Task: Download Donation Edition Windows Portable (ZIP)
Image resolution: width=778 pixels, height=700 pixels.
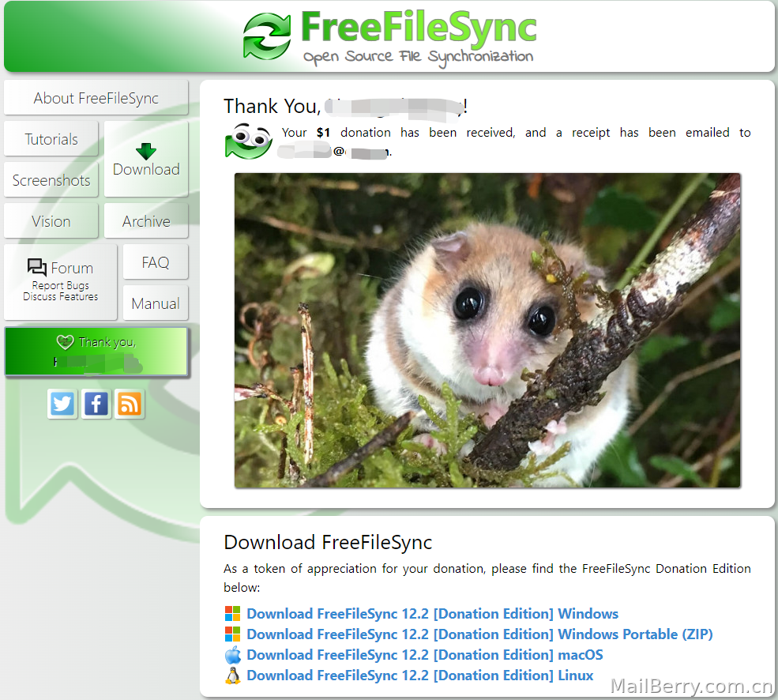Action: pos(479,634)
